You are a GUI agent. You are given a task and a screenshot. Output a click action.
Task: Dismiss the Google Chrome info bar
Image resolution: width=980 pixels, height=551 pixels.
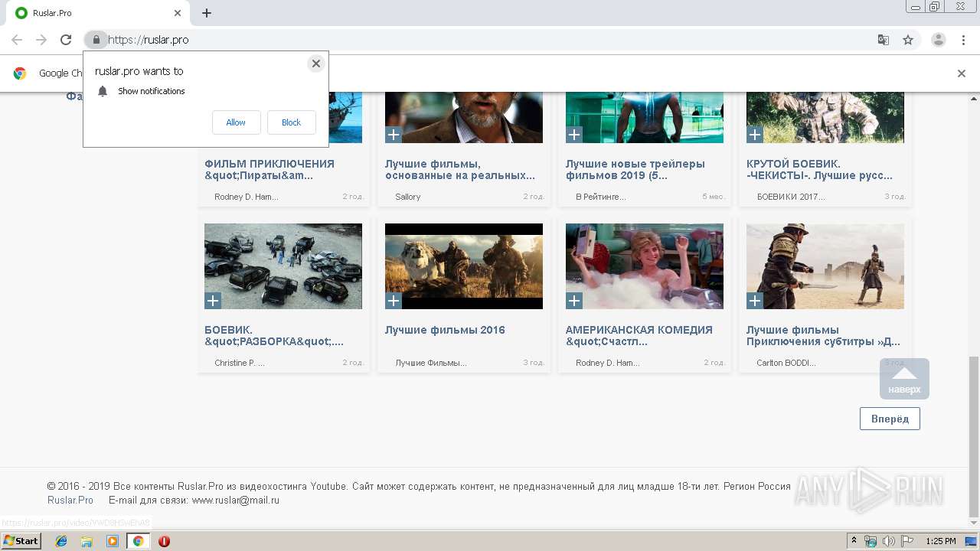click(x=961, y=73)
